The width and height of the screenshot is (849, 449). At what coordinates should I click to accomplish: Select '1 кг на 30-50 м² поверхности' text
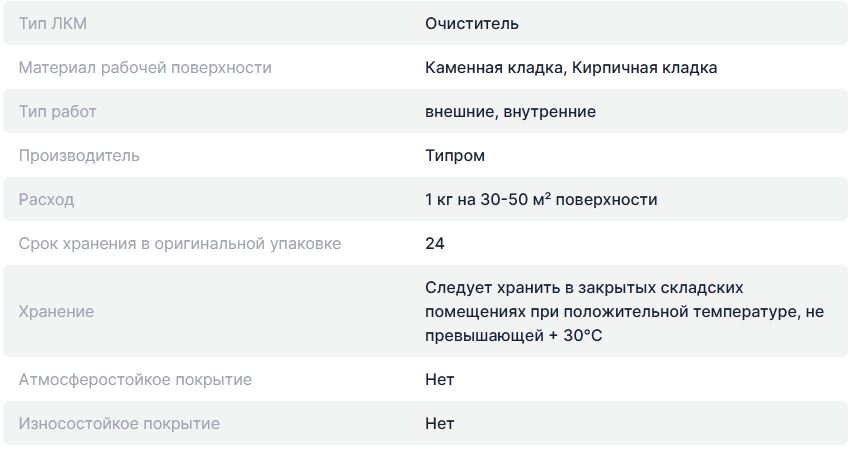(x=541, y=199)
